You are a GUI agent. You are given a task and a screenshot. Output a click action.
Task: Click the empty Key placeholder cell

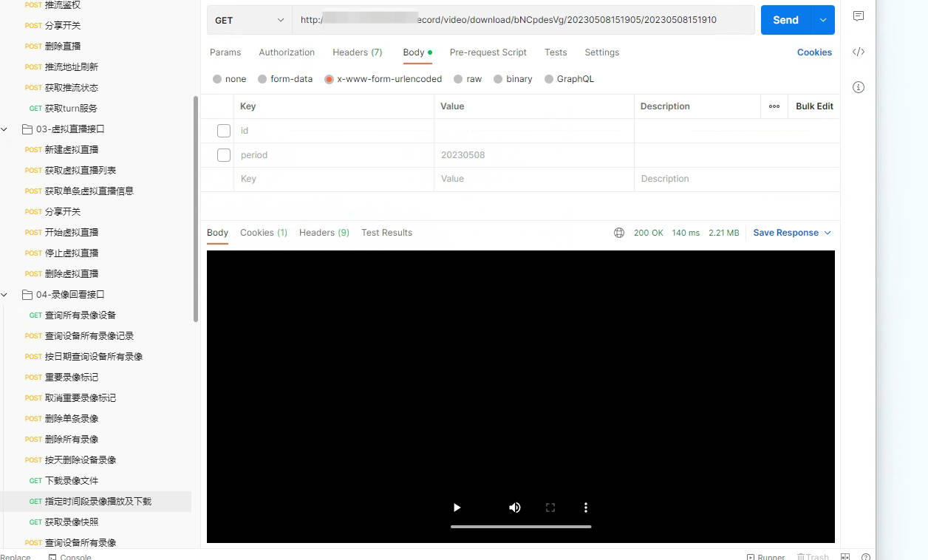pyautogui.click(x=334, y=179)
